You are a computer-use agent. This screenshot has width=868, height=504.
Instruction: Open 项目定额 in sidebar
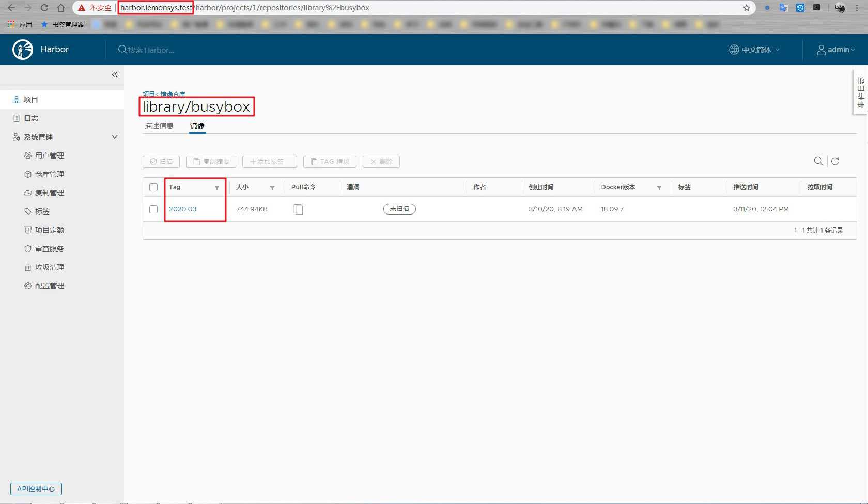pyautogui.click(x=50, y=230)
